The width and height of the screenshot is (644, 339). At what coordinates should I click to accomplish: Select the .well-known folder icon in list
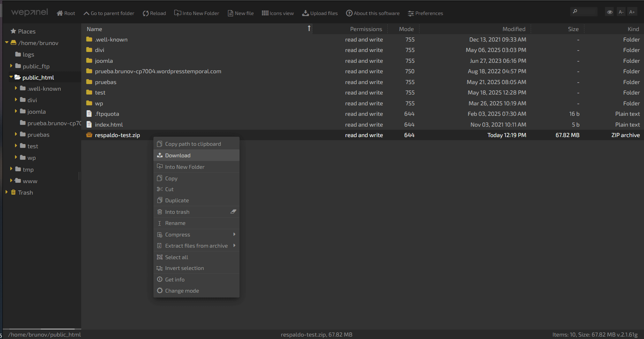pyautogui.click(x=89, y=39)
